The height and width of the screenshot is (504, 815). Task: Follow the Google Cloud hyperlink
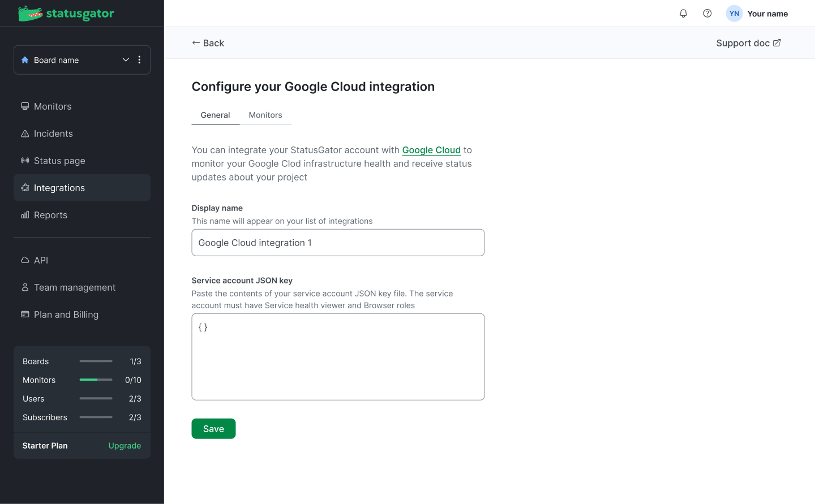pyautogui.click(x=431, y=150)
